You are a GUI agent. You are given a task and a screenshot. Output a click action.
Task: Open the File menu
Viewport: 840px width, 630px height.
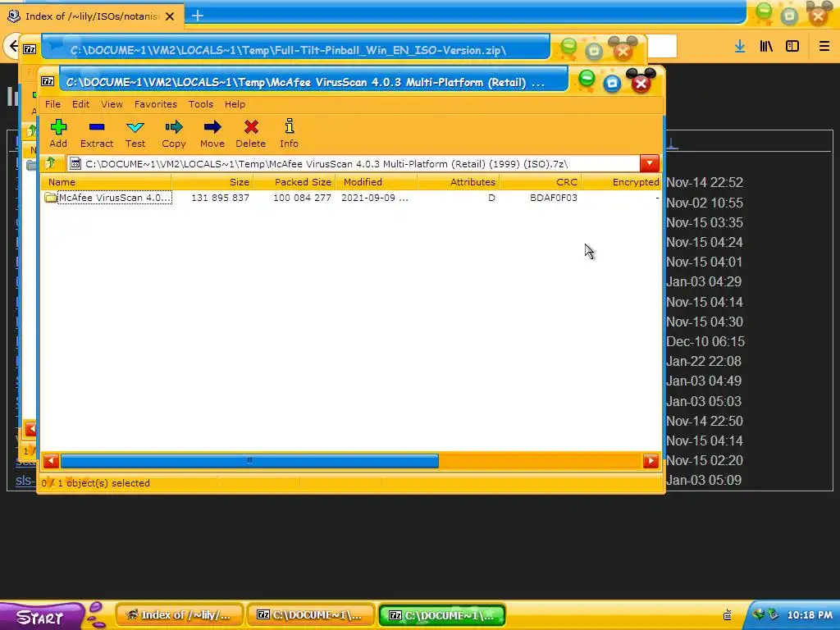pos(52,104)
